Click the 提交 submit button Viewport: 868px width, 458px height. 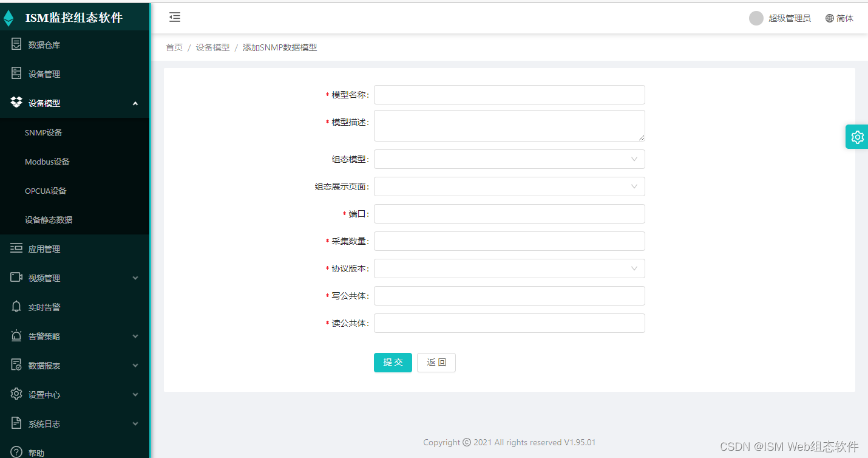tap(393, 363)
